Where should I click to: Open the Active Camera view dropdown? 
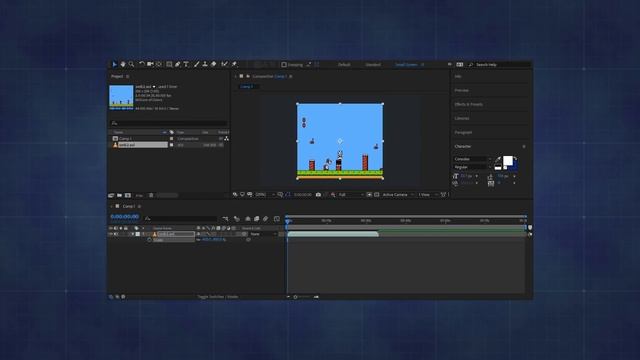398,195
